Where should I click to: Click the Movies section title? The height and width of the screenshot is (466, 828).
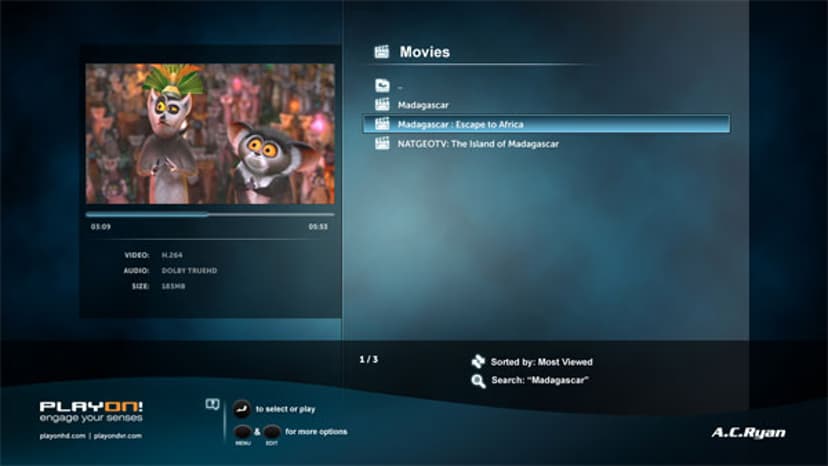pyautogui.click(x=425, y=52)
